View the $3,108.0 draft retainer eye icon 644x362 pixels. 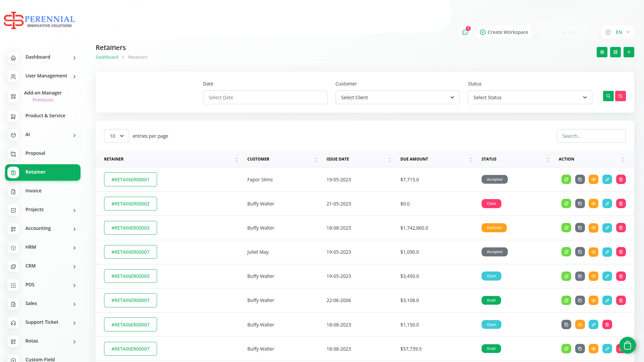593,300
